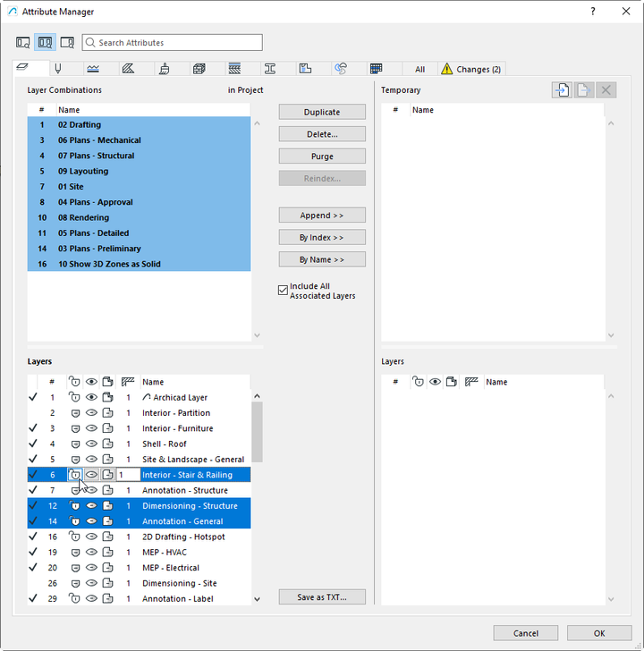Sort project layers by lock column header icon
Screen dimensions: 644x651
pyautogui.click(x=74, y=381)
